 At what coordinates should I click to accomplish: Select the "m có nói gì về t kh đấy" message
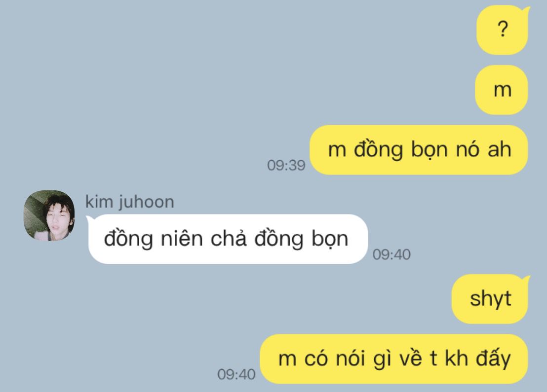pos(394,359)
